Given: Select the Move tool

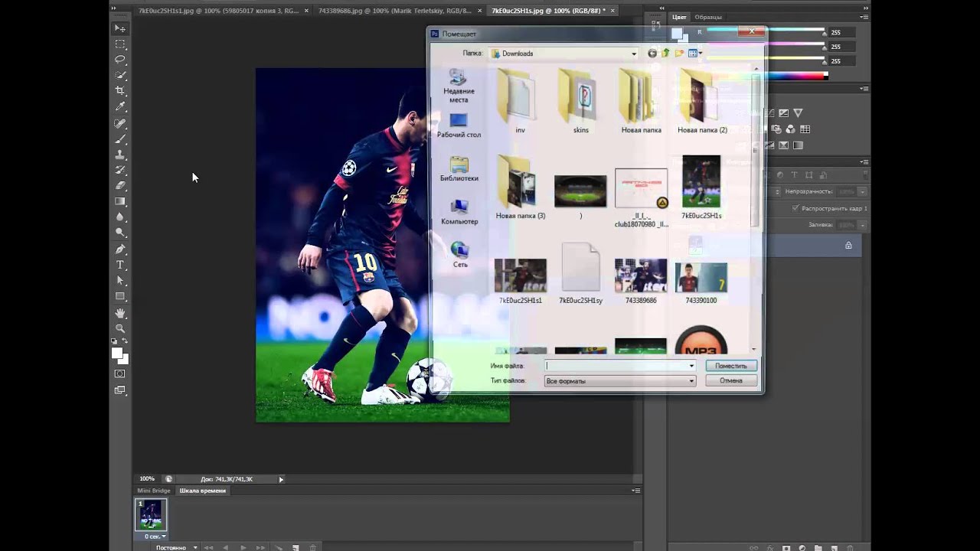Looking at the screenshot, I should pyautogui.click(x=120, y=28).
